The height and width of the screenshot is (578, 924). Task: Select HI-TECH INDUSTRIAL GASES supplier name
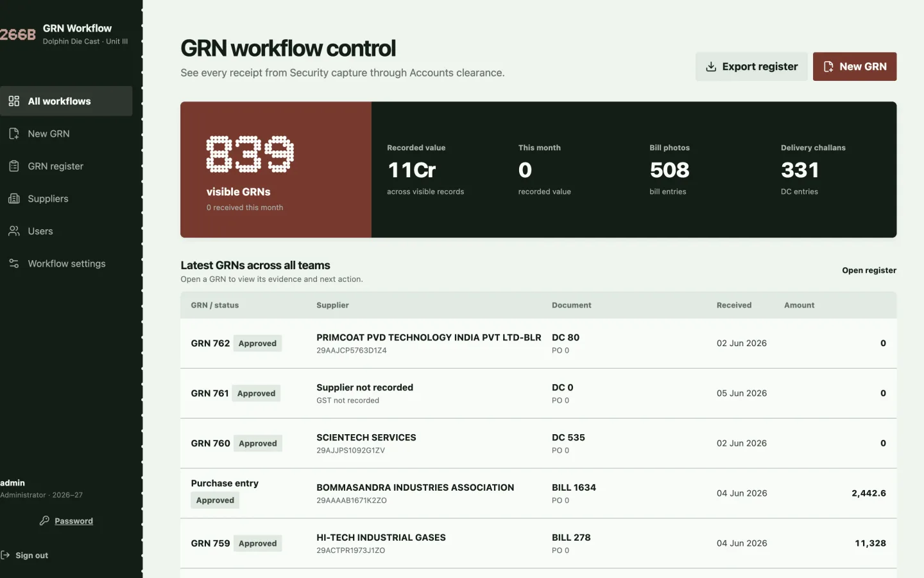point(381,538)
